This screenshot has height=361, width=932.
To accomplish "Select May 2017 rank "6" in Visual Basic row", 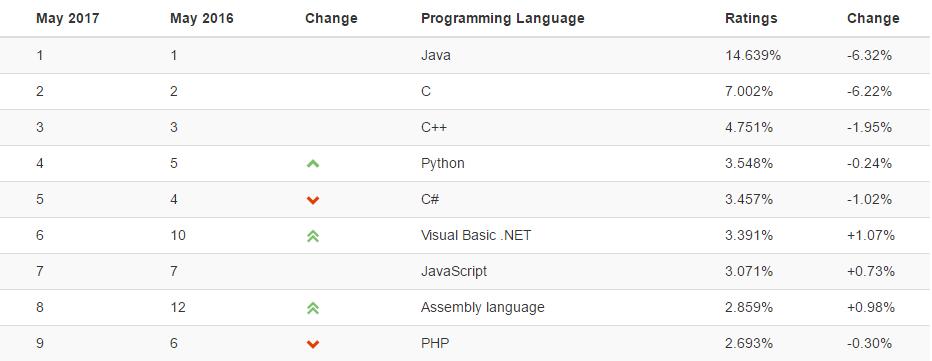I will pyautogui.click(x=40, y=236).
